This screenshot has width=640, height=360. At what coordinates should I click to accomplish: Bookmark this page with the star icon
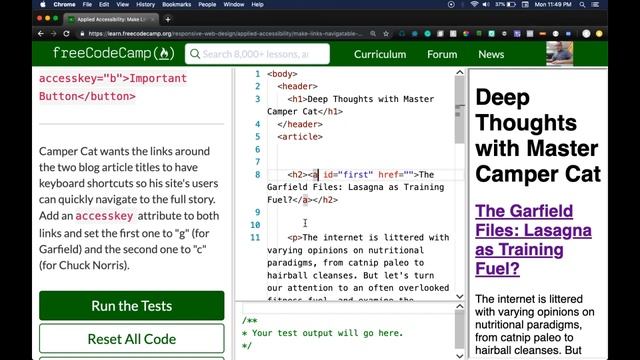[x=386, y=34]
